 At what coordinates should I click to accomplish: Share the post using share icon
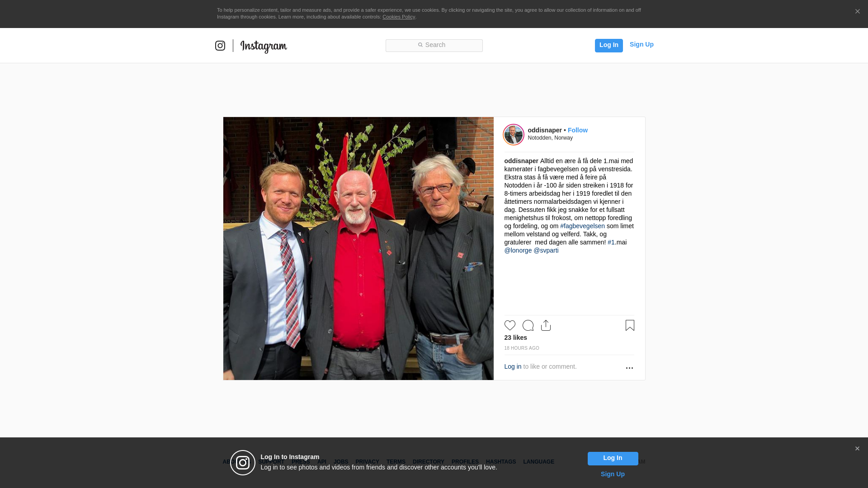[x=546, y=325]
